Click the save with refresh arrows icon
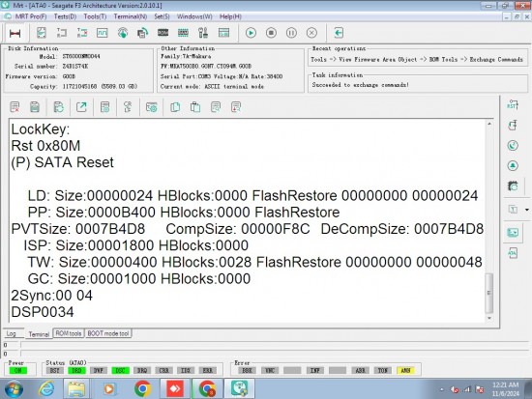Viewport: 532px width, 399px height. click(58, 107)
